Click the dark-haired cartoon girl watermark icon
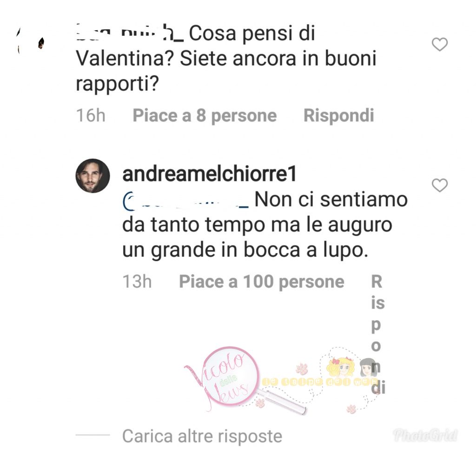Viewport: 476px width, 450px height. (368, 367)
